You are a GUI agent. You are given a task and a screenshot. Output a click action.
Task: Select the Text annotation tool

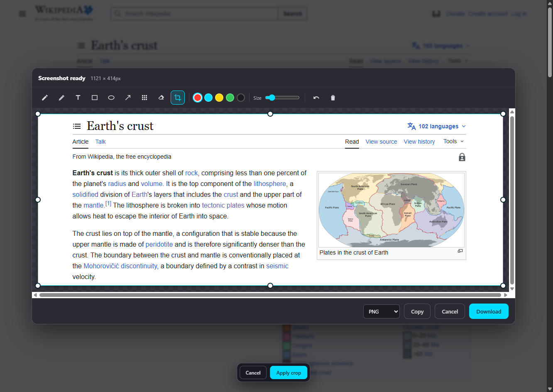click(x=78, y=98)
